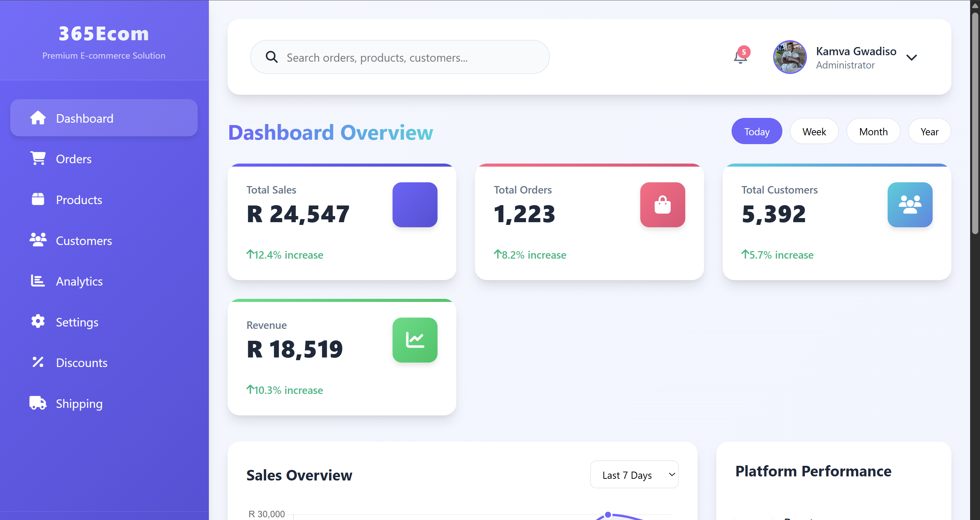The image size is (980, 520).
Task: Click the Customers group icon
Action: pos(38,240)
